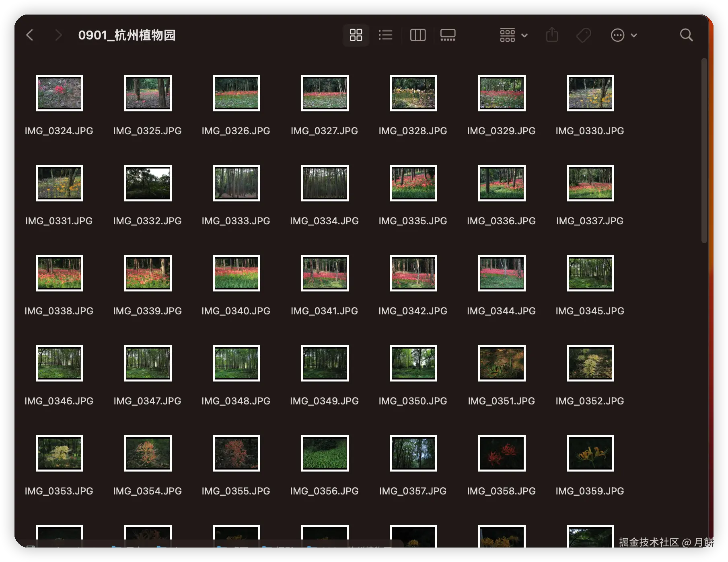728x562 pixels.
Task: Select the IMG_0332.JPG thumbnail
Action: tap(148, 183)
